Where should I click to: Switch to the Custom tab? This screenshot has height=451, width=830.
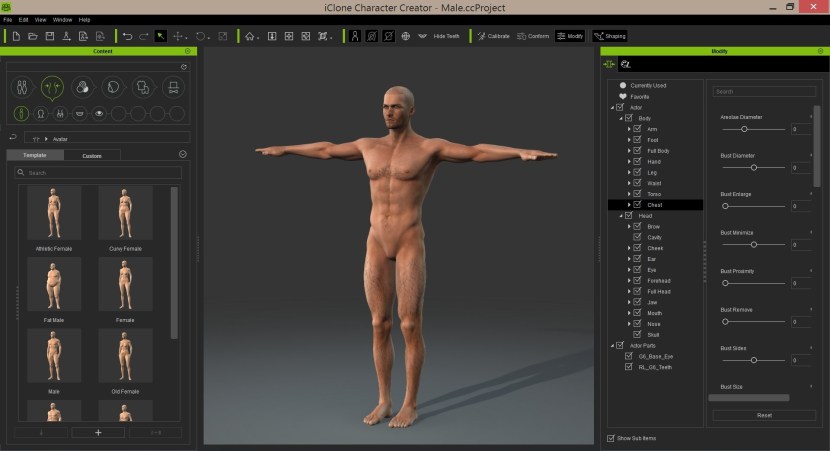tap(92, 155)
